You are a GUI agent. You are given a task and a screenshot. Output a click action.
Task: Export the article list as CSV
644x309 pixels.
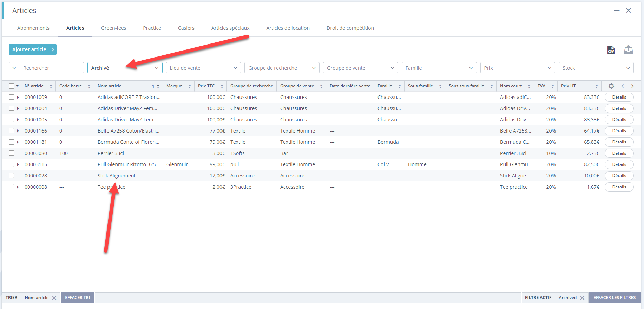click(x=611, y=50)
